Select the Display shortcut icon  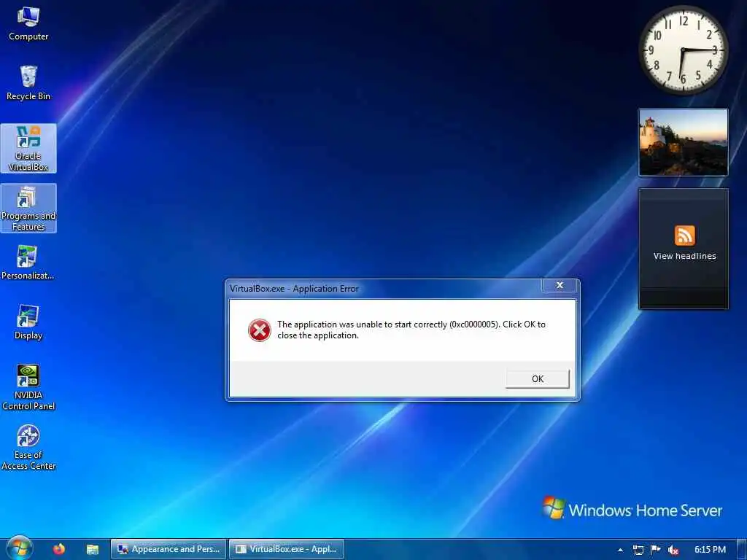coord(28,322)
